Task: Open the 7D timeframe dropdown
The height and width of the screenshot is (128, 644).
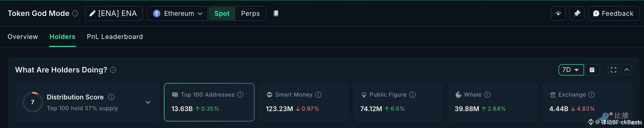Action: point(571,70)
